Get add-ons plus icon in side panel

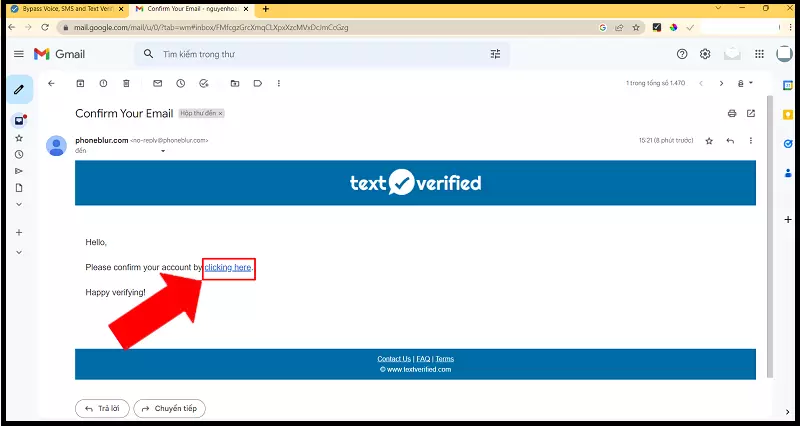click(x=788, y=219)
